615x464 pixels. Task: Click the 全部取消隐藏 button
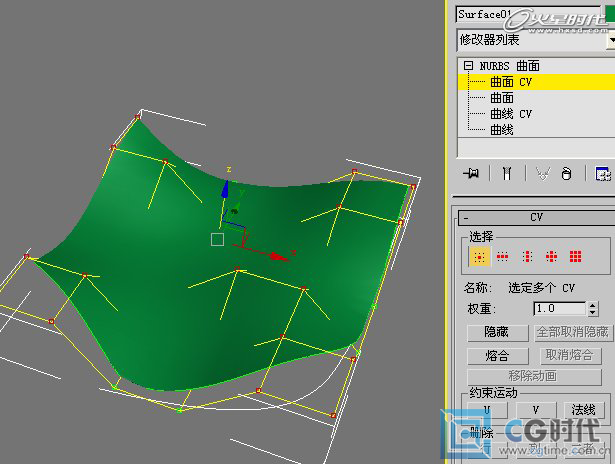tap(573, 333)
